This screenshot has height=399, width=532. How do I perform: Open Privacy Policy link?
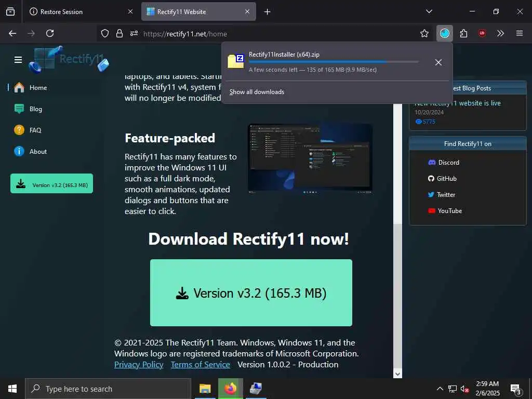[x=139, y=364]
